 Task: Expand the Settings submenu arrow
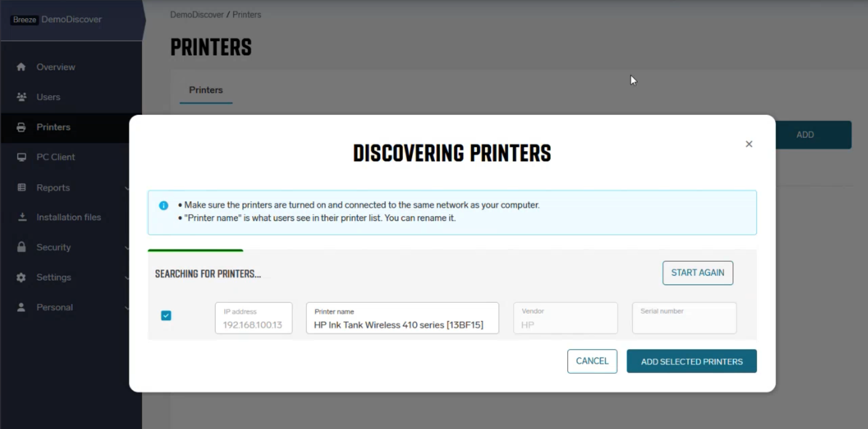pos(127,278)
